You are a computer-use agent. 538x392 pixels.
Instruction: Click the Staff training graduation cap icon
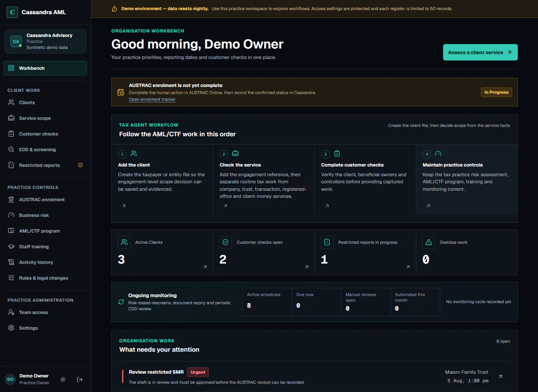[11, 247]
